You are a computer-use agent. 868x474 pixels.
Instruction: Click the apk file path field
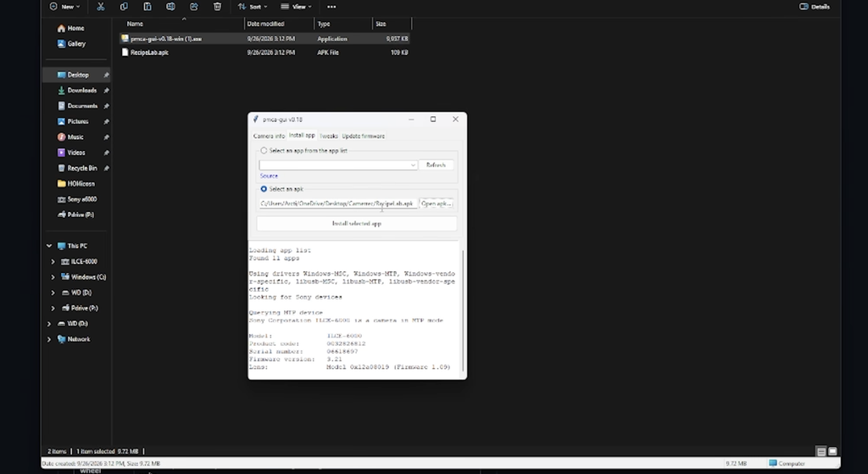337,204
